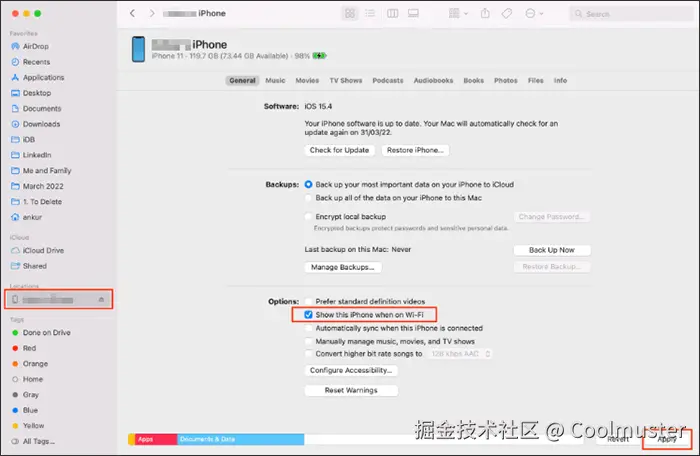Click the Reset Warnings button

(351, 391)
